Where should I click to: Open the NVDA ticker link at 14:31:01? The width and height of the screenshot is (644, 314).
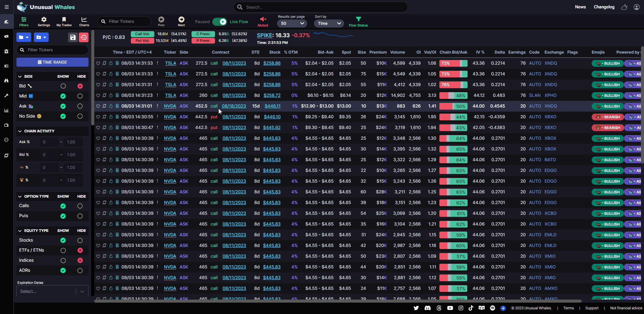click(170, 106)
